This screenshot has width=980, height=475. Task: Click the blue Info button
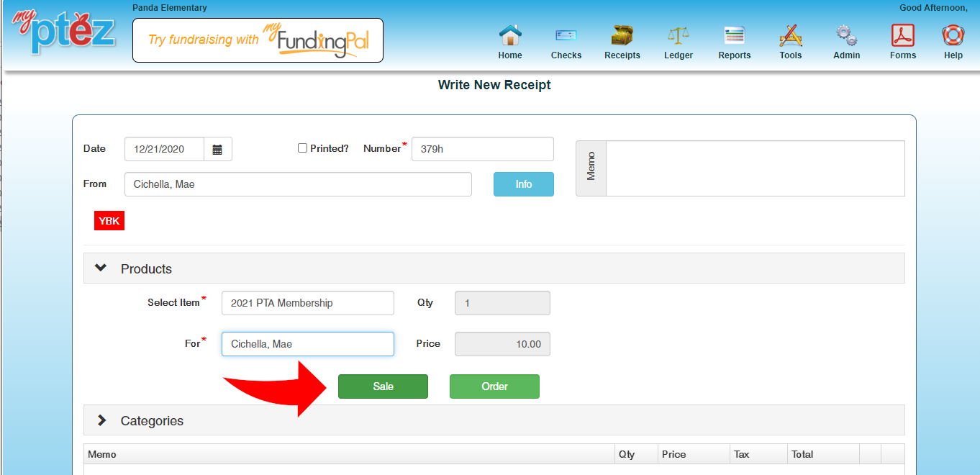pyautogui.click(x=524, y=184)
